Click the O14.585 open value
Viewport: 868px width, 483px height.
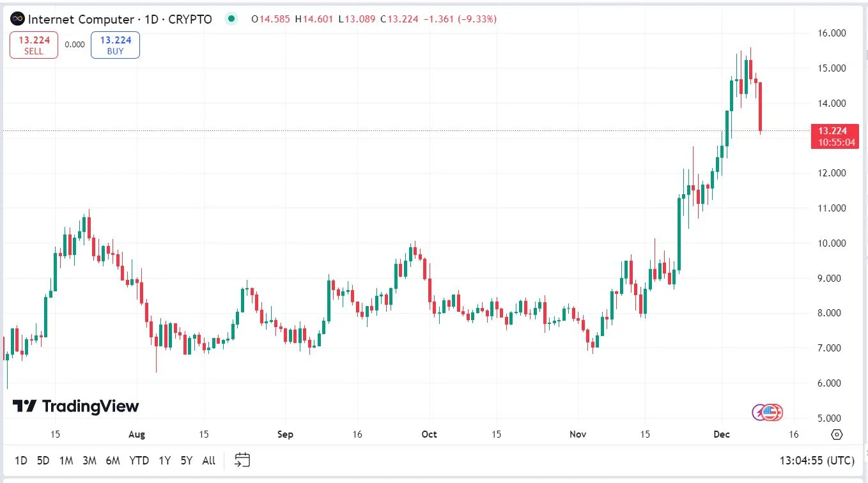tap(271, 19)
